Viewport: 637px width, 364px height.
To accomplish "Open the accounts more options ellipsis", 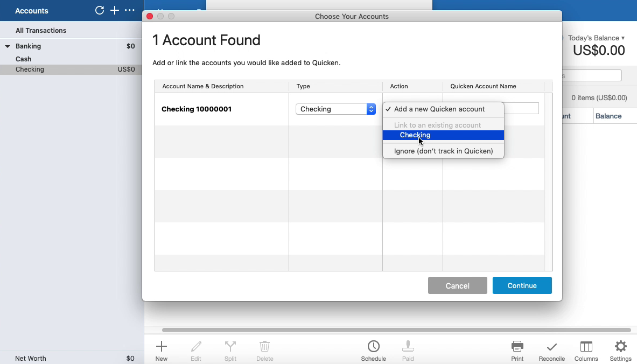I will pos(130,10).
